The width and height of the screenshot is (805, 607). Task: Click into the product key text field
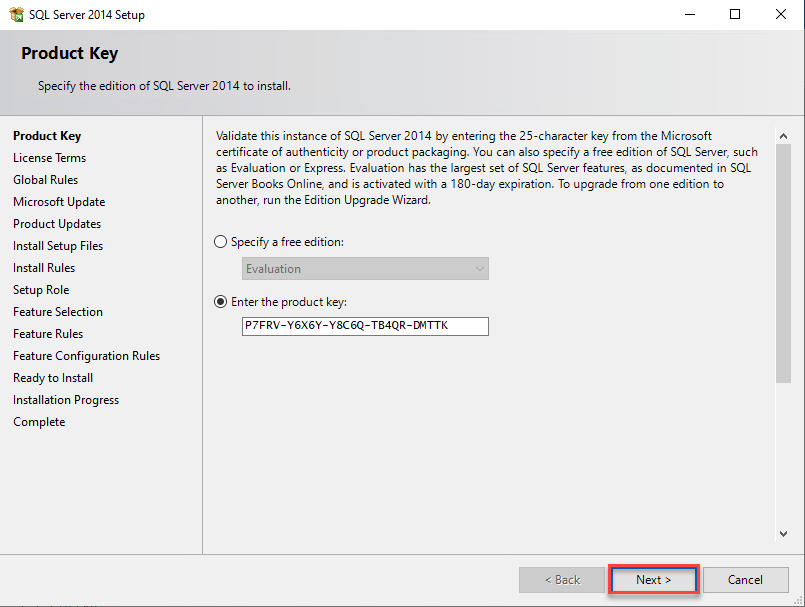(365, 326)
